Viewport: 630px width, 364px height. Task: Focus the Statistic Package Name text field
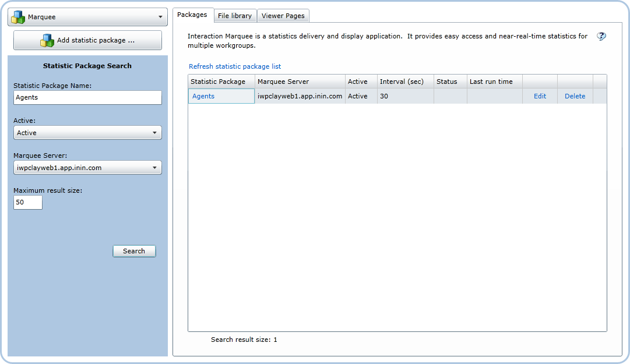click(x=87, y=98)
